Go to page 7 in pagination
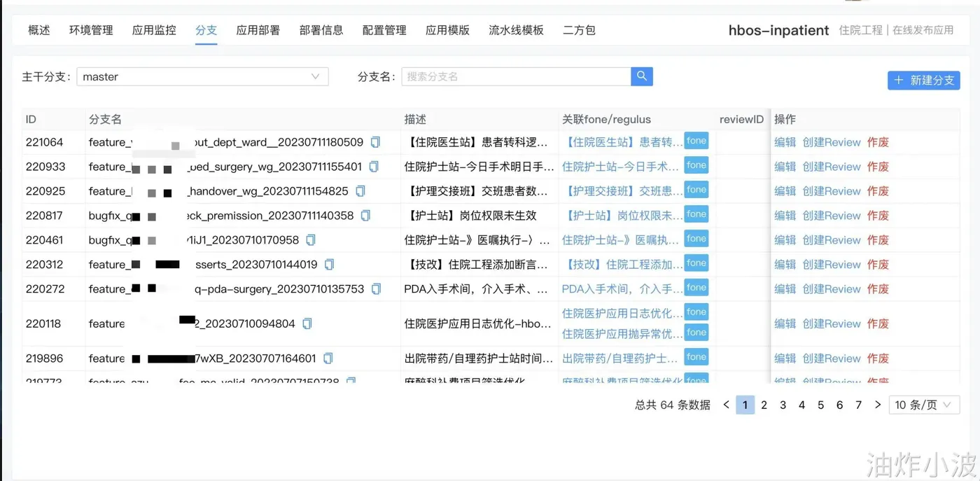 tap(859, 405)
